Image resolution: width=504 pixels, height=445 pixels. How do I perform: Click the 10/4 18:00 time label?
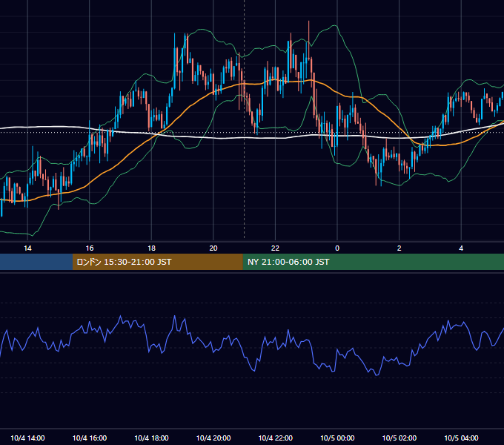pos(151,438)
